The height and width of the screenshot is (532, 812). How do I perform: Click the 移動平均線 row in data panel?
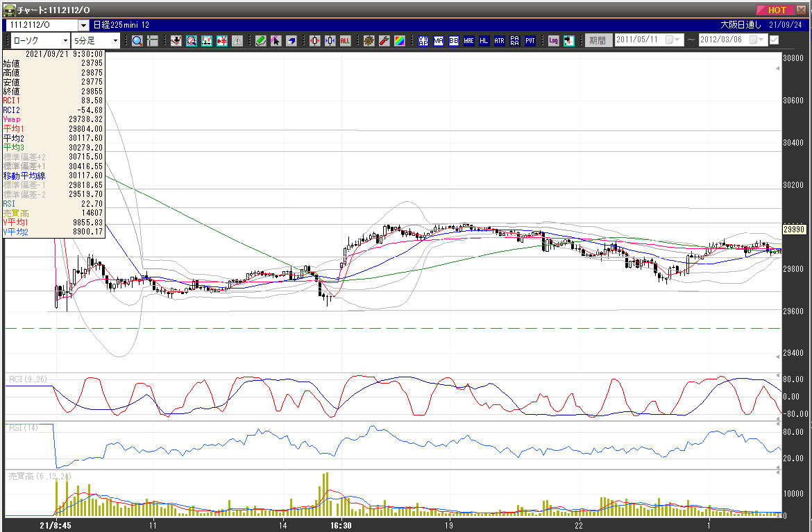point(53,175)
